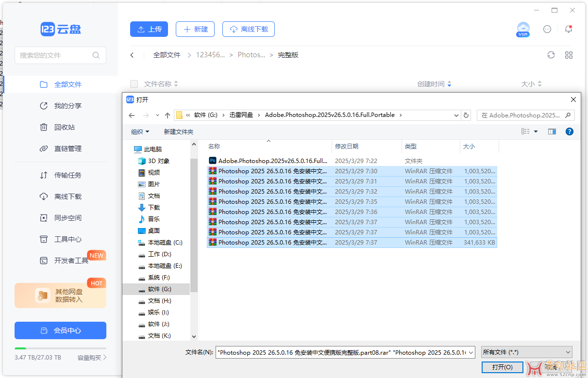Click the up-folder arrow in the dialog
This screenshot has height=378, width=588.
168,115
